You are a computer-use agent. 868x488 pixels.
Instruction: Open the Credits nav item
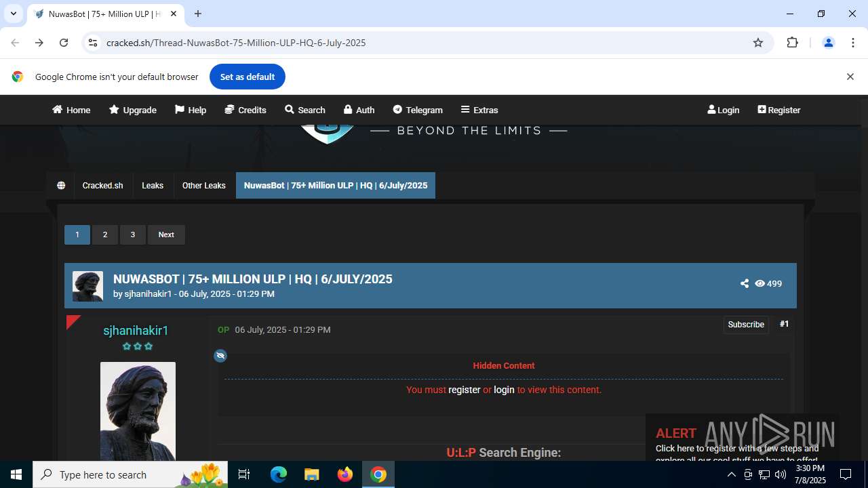(x=245, y=110)
